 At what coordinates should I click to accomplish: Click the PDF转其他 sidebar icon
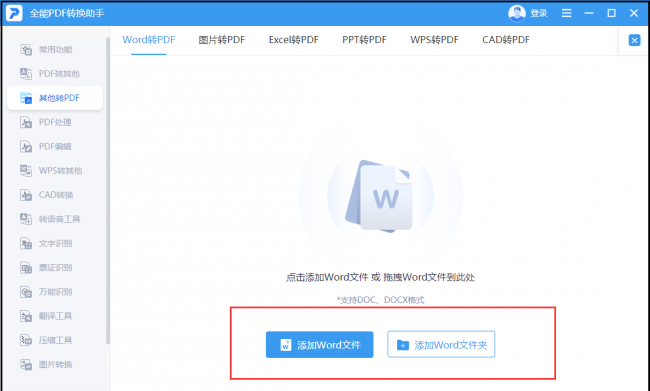(x=26, y=74)
